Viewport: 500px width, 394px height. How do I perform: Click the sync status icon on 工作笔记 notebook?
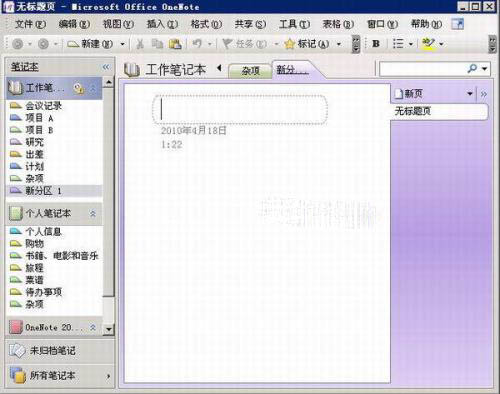[x=79, y=88]
